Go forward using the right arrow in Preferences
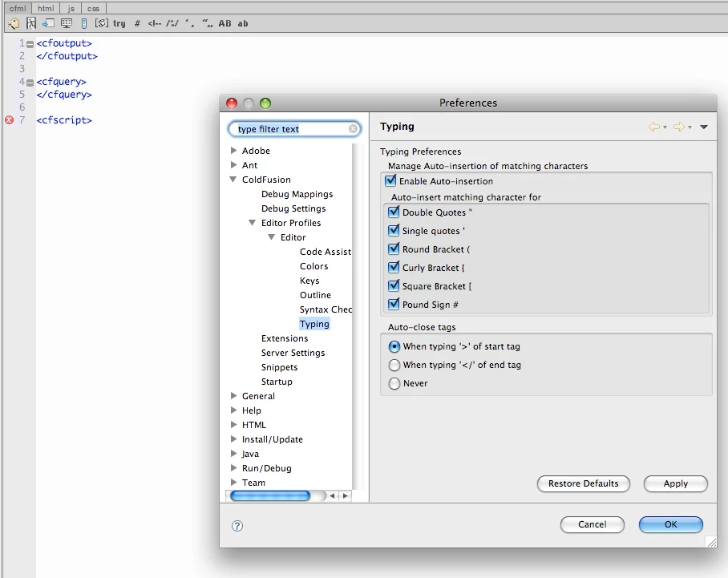This screenshot has width=728, height=578. [x=679, y=127]
